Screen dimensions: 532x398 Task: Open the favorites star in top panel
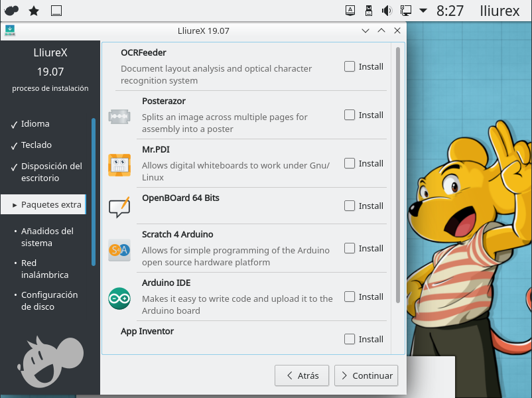(34, 11)
